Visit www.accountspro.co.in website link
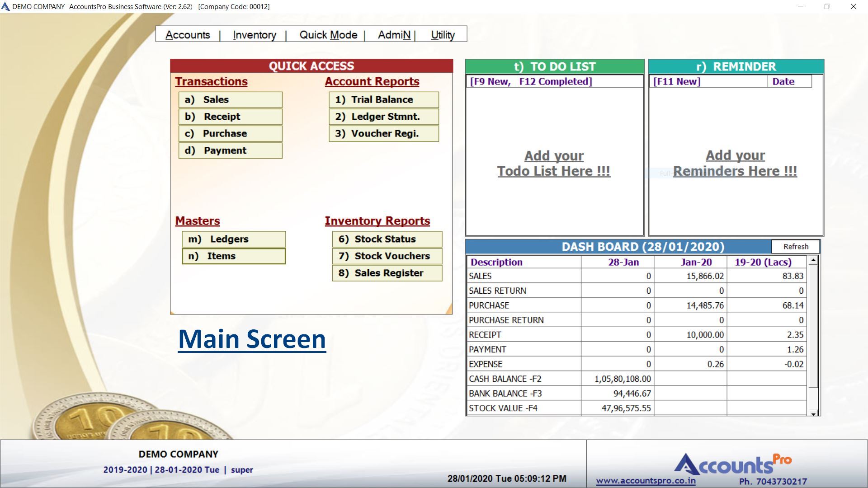The width and height of the screenshot is (868, 488). click(646, 481)
